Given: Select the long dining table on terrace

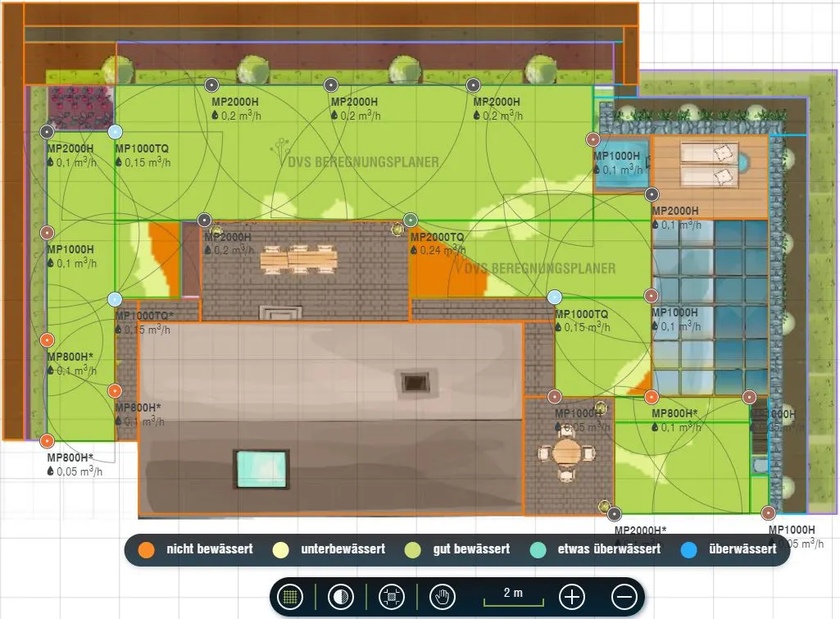Looking at the screenshot, I should click(x=299, y=260).
